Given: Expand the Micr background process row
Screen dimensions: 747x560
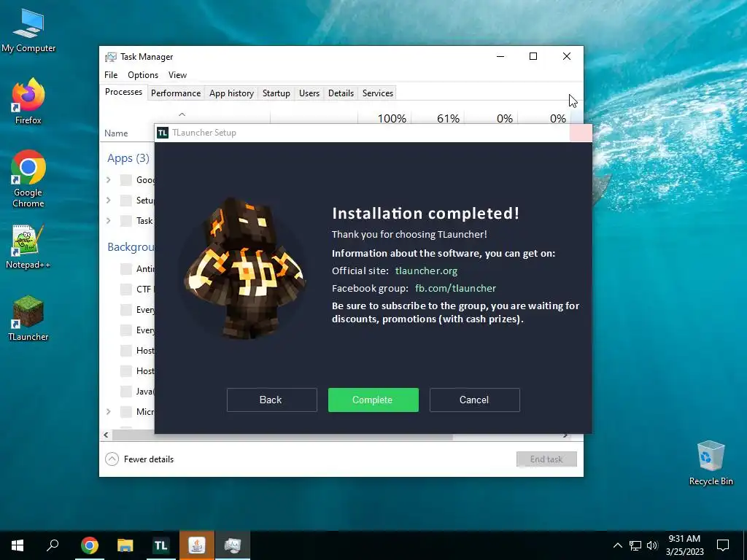Looking at the screenshot, I should click(109, 412).
